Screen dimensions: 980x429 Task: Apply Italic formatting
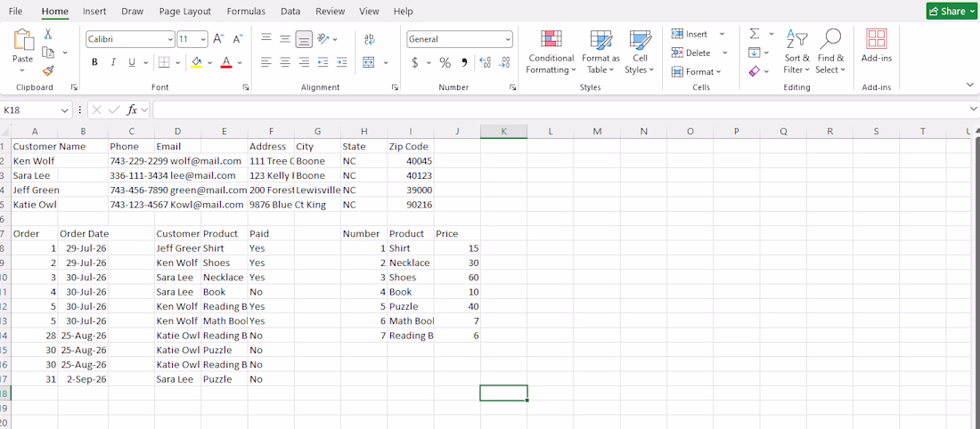coord(113,62)
